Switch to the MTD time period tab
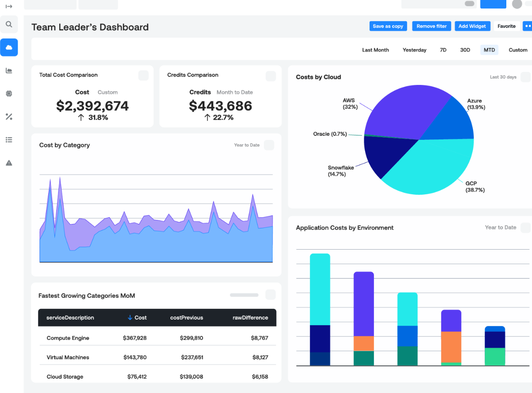 click(x=489, y=50)
